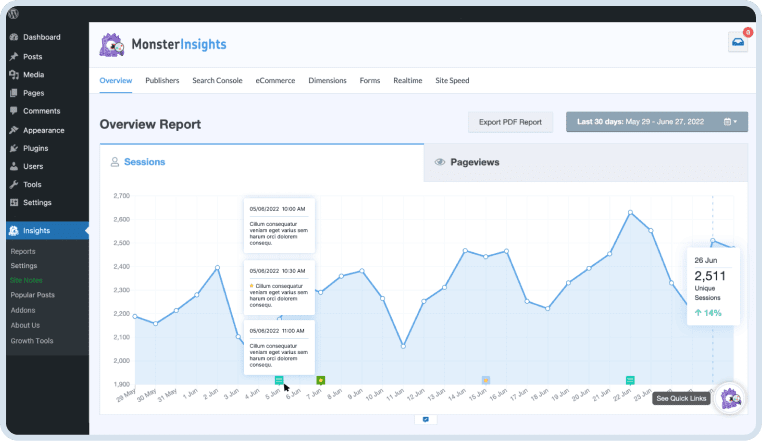Click the teal site note marker near 5 Jun
The width and height of the screenshot is (762, 442).
tap(279, 380)
